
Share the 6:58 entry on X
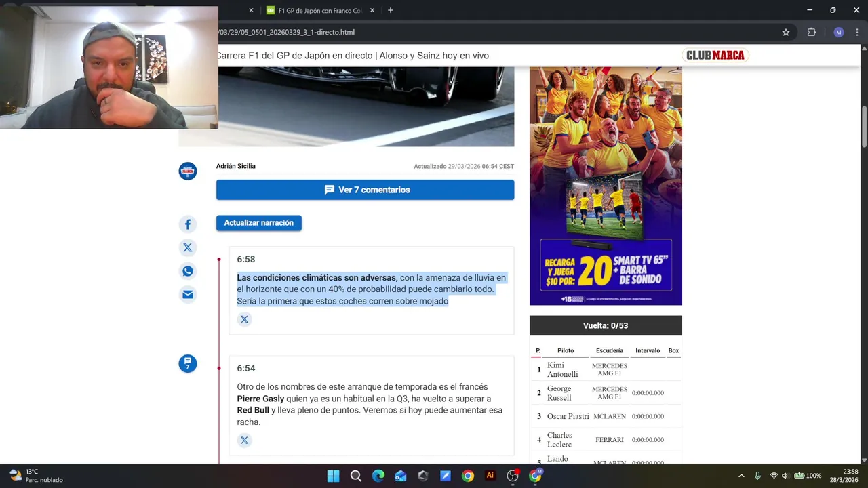[x=245, y=319]
